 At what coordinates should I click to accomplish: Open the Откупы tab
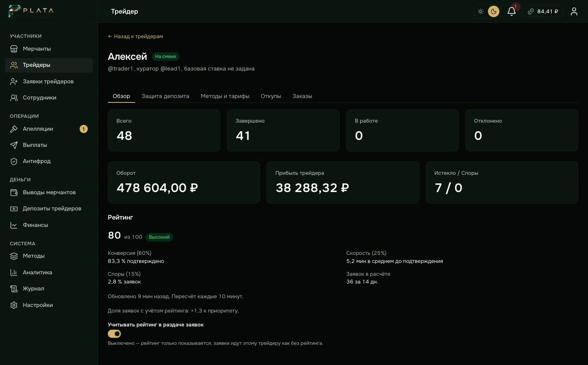271,96
